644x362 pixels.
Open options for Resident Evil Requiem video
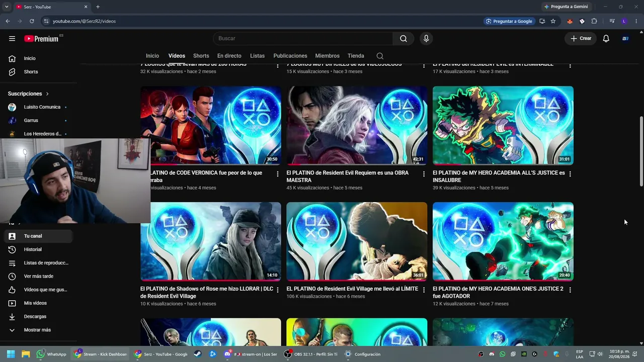424,174
